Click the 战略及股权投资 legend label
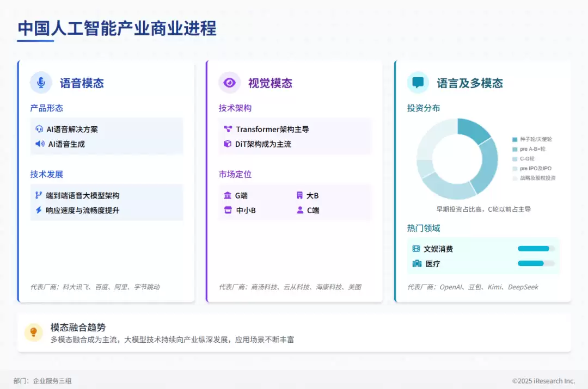Screen dimensions: 588x389 pyautogui.click(x=537, y=178)
